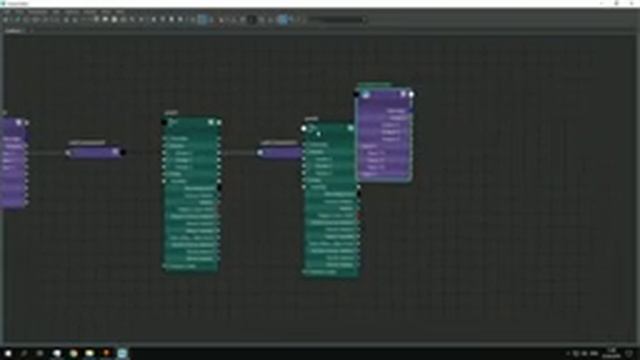Click white output port of selected purple node
The image size is (640, 360).
[x=411, y=94]
